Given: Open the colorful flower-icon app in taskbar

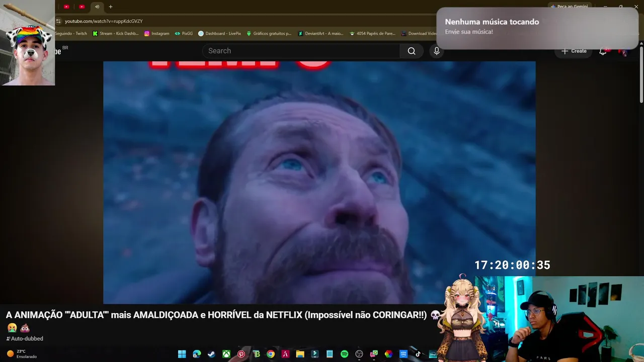Looking at the screenshot, I should coord(388,354).
